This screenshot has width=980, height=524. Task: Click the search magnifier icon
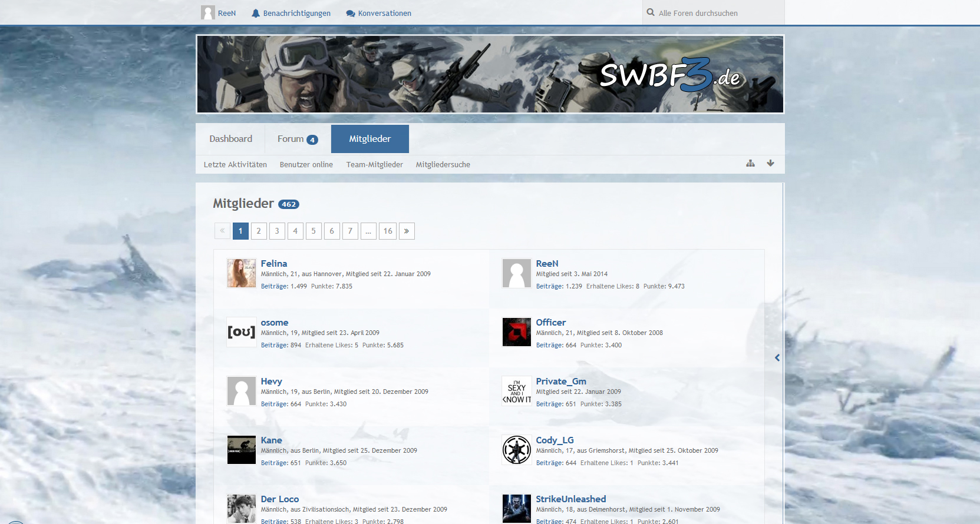click(x=651, y=12)
